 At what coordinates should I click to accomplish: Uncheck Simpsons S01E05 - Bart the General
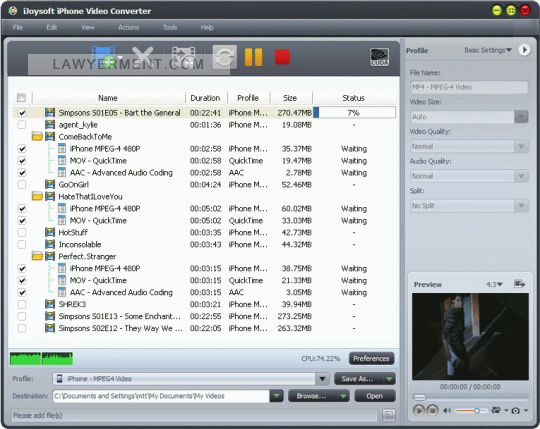(22, 113)
